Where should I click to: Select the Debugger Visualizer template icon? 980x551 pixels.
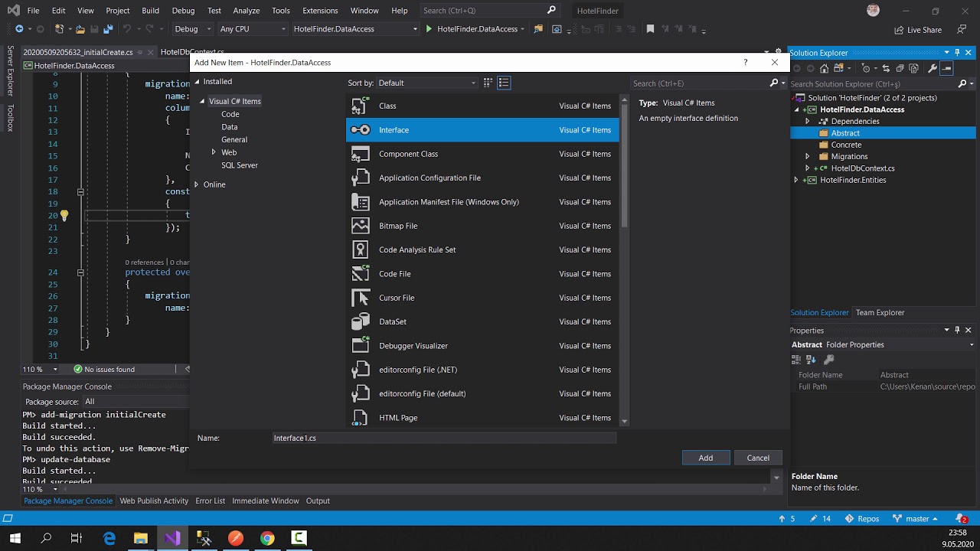361,345
